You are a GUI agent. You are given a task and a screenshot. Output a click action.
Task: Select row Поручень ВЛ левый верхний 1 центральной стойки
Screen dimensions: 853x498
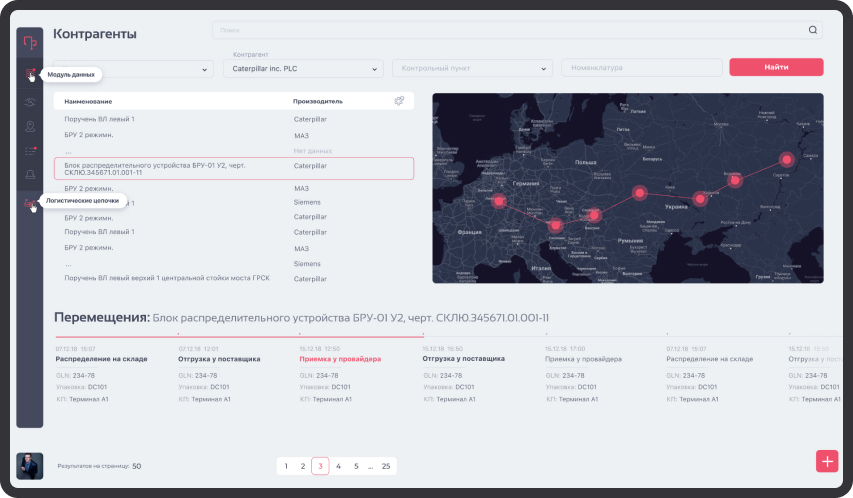pyautogui.click(x=234, y=278)
